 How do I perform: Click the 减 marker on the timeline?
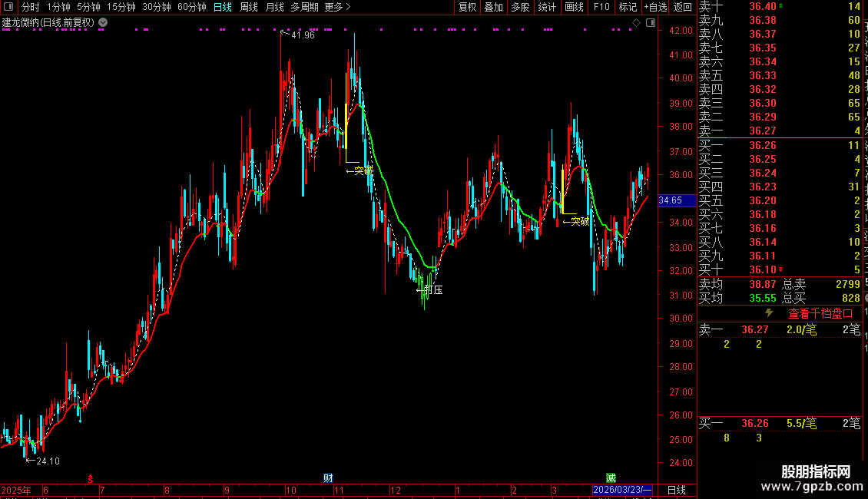pyautogui.click(x=611, y=478)
